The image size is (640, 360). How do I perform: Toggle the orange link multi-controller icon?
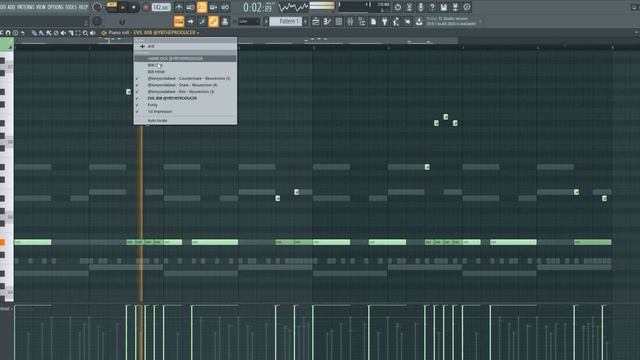pos(213,22)
